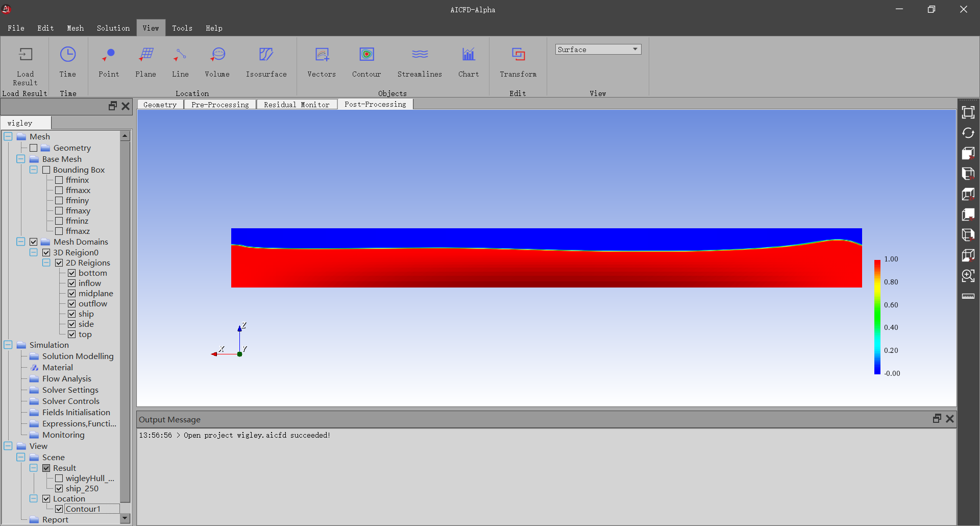
Task: Select the Monitoring item
Action: (x=63, y=435)
